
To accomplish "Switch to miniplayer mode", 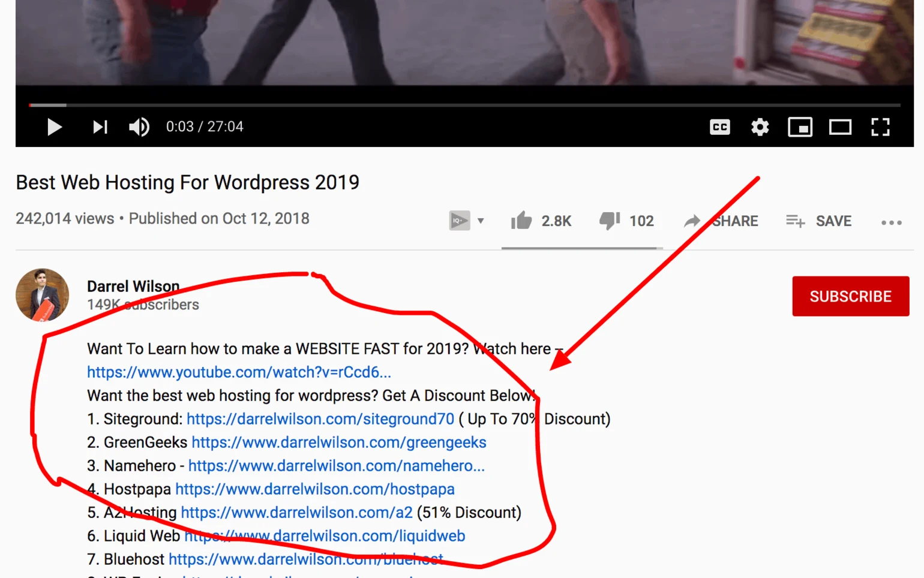I will click(x=800, y=127).
